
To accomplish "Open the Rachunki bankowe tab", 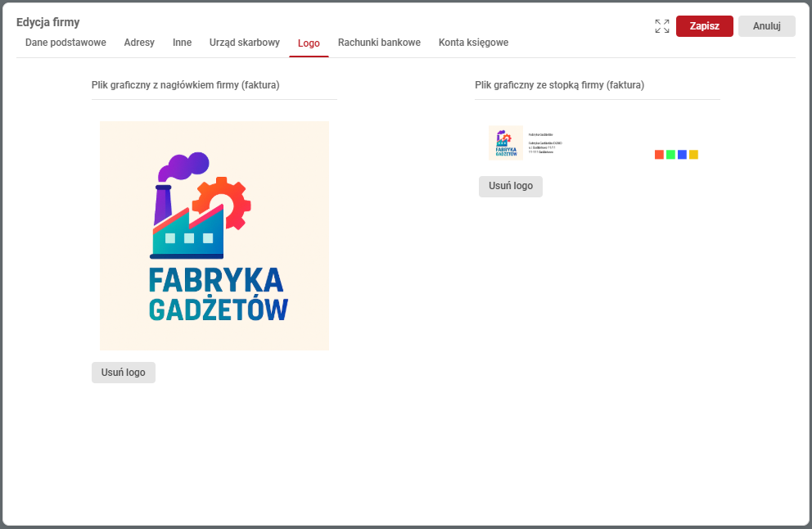I will 379,43.
